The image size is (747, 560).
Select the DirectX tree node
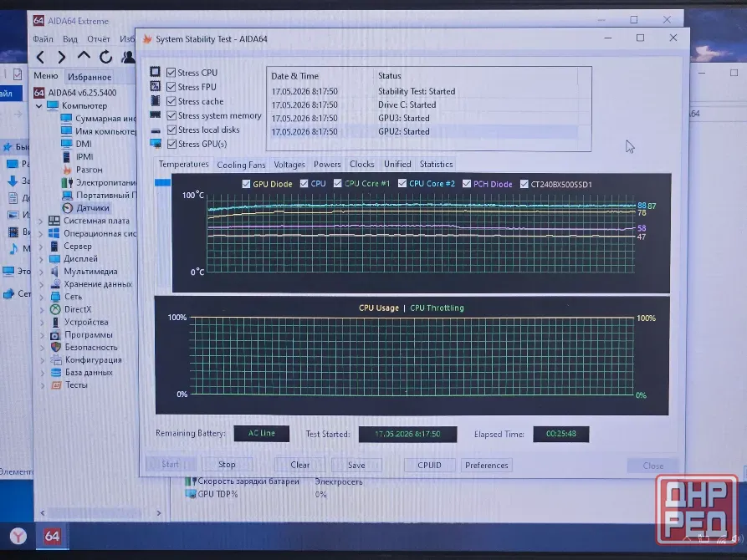click(77, 309)
